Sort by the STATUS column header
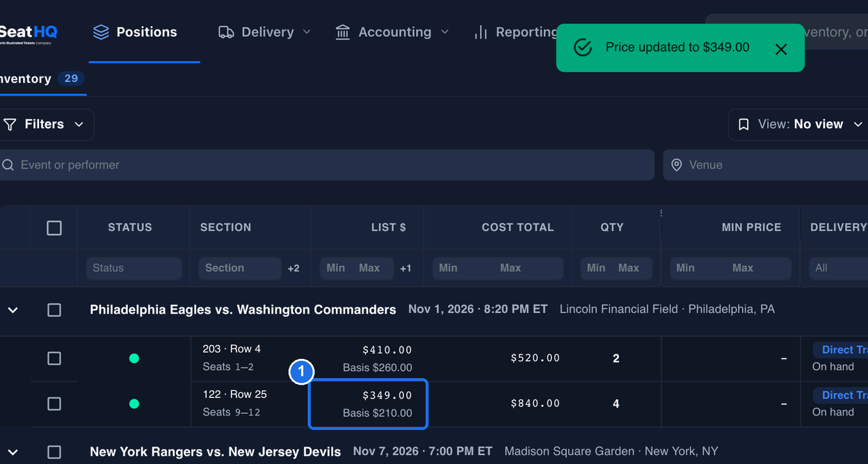The width and height of the screenshot is (868, 464). point(130,227)
